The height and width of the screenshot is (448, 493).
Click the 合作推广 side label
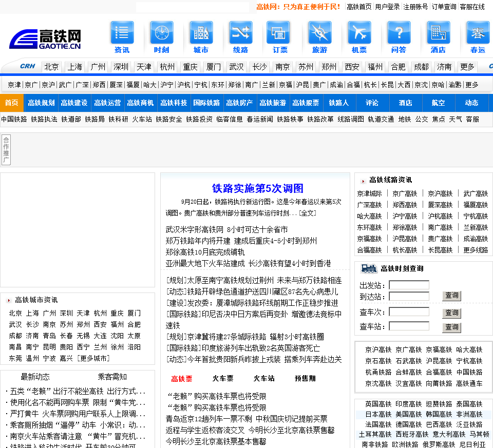point(6,150)
